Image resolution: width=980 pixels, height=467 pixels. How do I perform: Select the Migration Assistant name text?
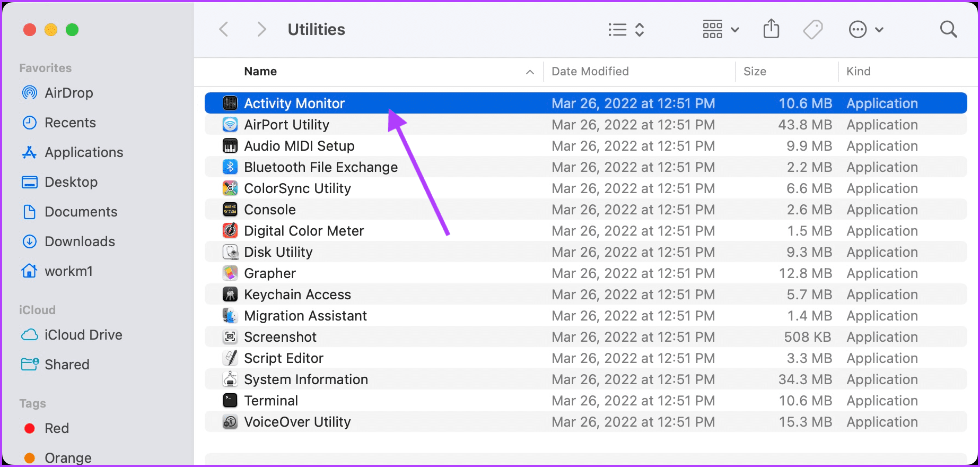305,316
